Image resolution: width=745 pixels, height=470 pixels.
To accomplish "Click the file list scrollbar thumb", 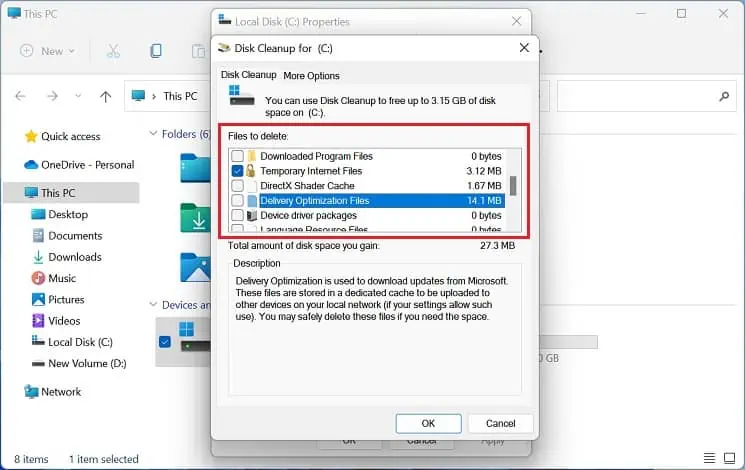I will pos(513,186).
